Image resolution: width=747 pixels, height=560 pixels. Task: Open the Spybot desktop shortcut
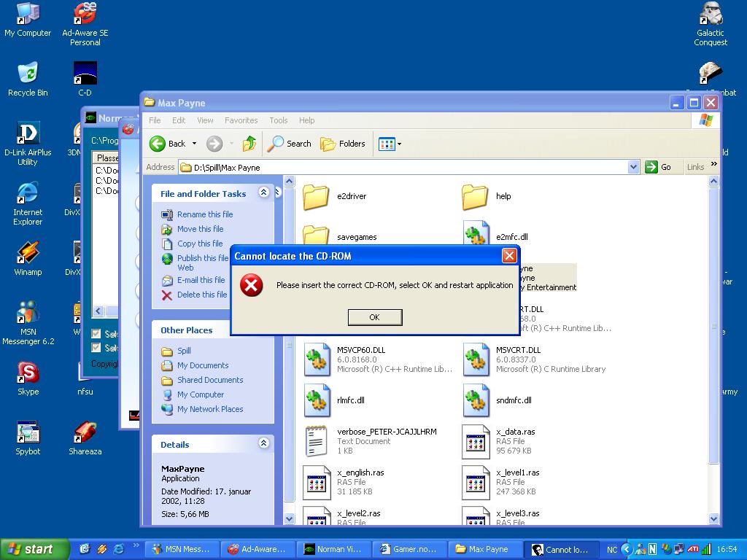[x=28, y=438]
